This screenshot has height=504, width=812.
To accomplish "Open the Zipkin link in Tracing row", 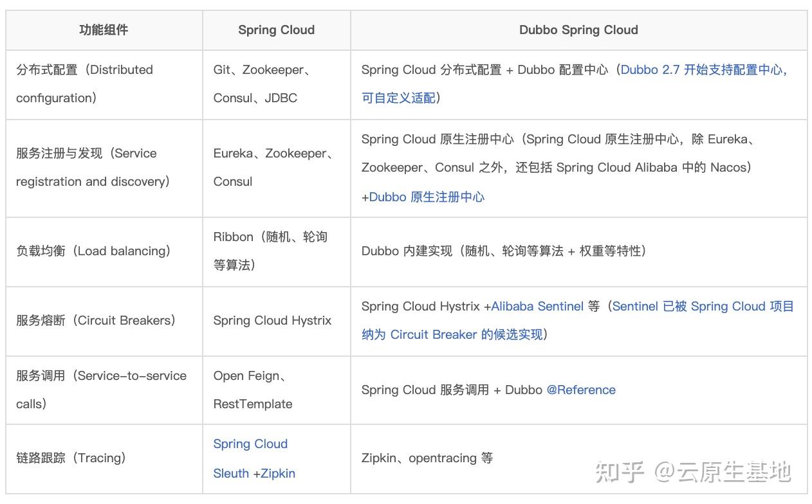I will [x=278, y=473].
